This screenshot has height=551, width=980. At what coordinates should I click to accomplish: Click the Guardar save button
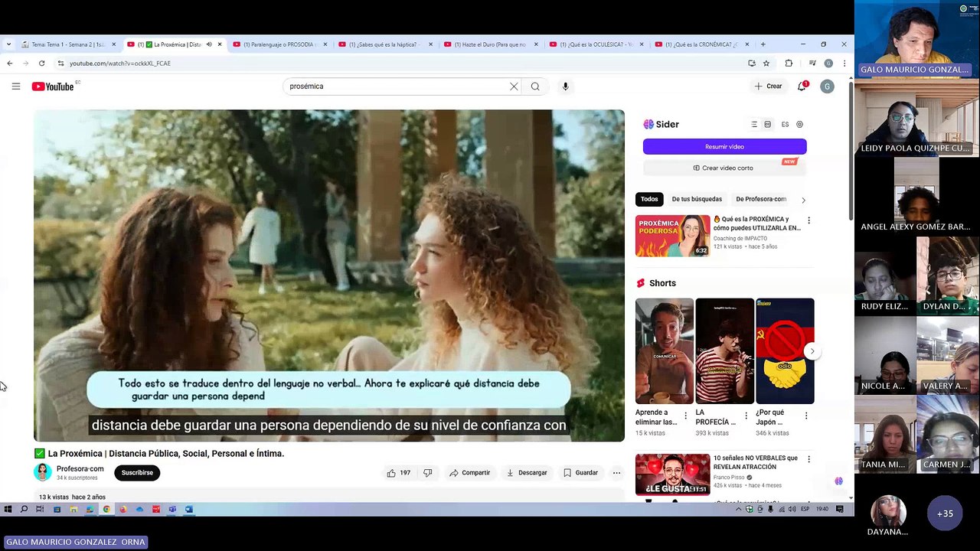point(580,473)
